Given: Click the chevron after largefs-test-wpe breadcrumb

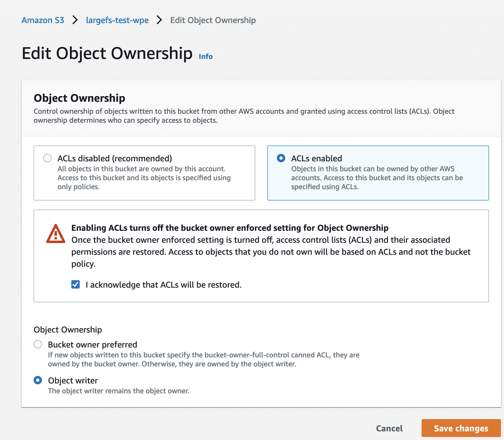Looking at the screenshot, I should 159,20.
